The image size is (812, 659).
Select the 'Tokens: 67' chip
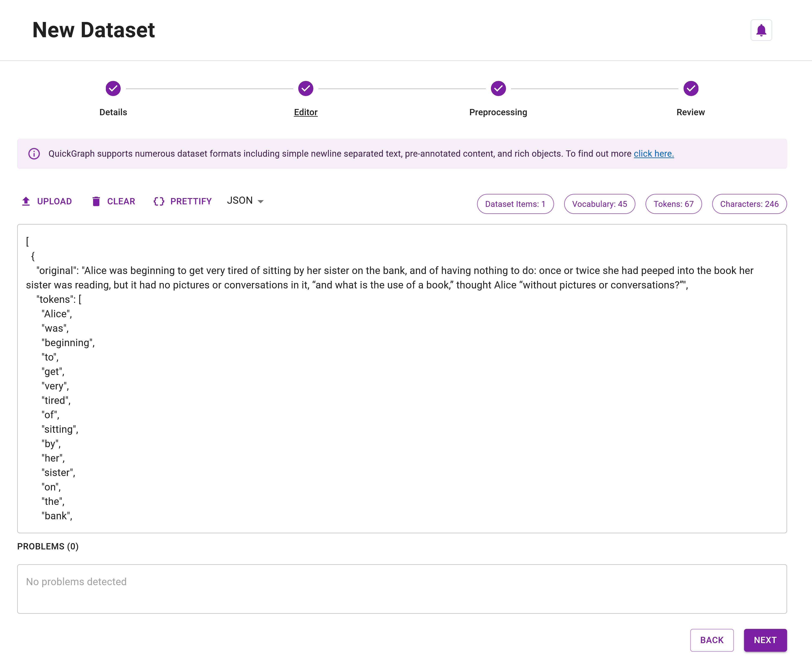tap(674, 204)
